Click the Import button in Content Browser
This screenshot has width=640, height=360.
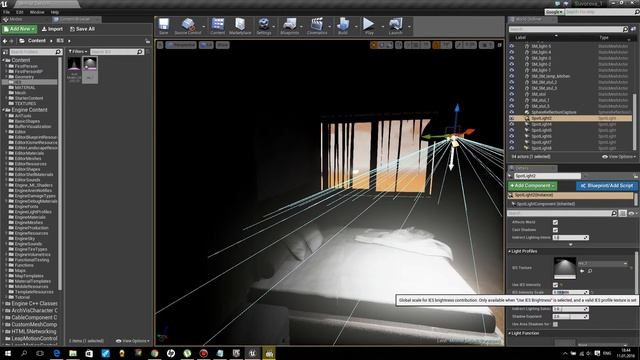point(52,29)
